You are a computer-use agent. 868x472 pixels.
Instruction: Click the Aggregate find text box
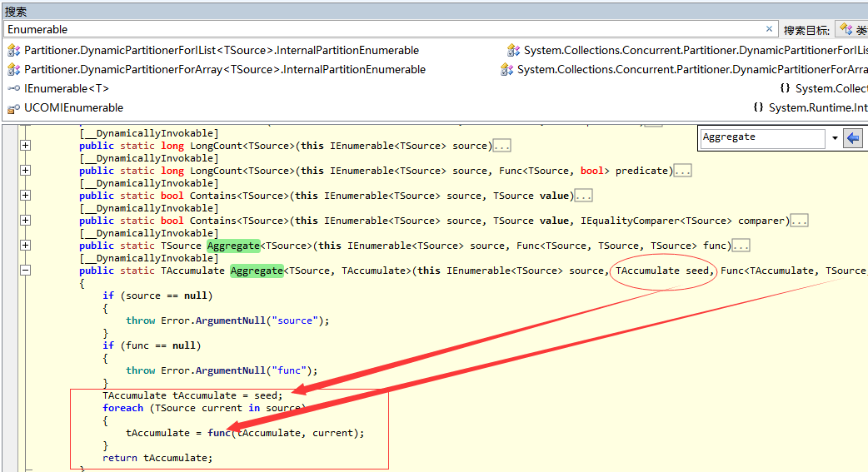pyautogui.click(x=763, y=137)
